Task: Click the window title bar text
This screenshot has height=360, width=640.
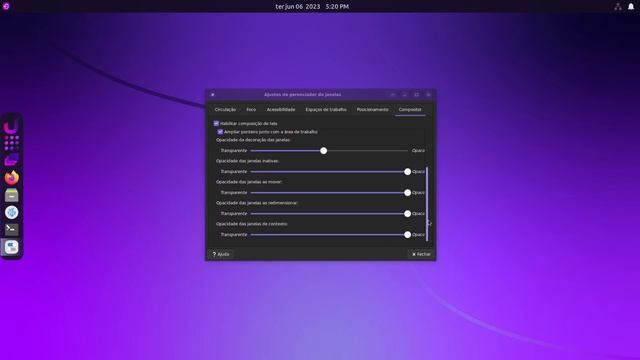Action: [302, 95]
